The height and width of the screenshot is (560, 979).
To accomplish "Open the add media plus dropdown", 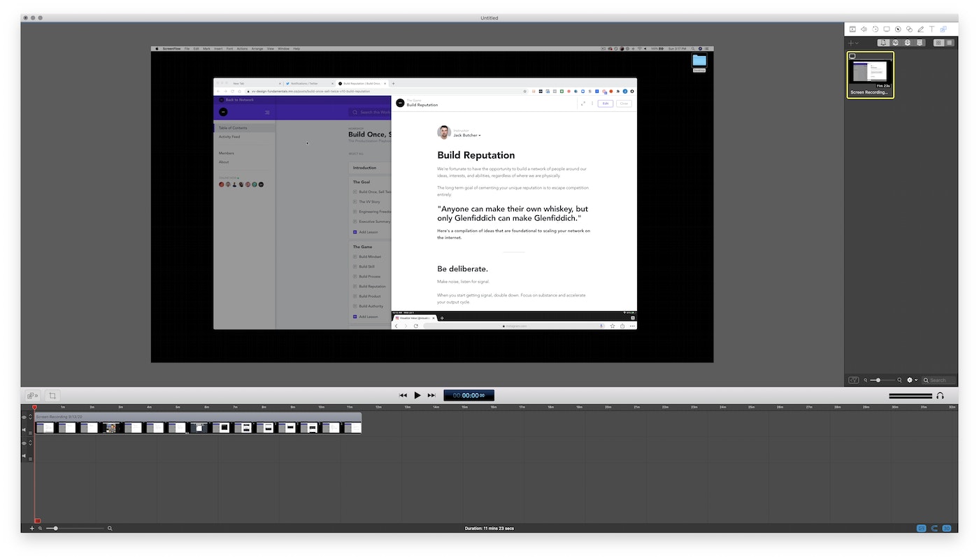I will [853, 43].
